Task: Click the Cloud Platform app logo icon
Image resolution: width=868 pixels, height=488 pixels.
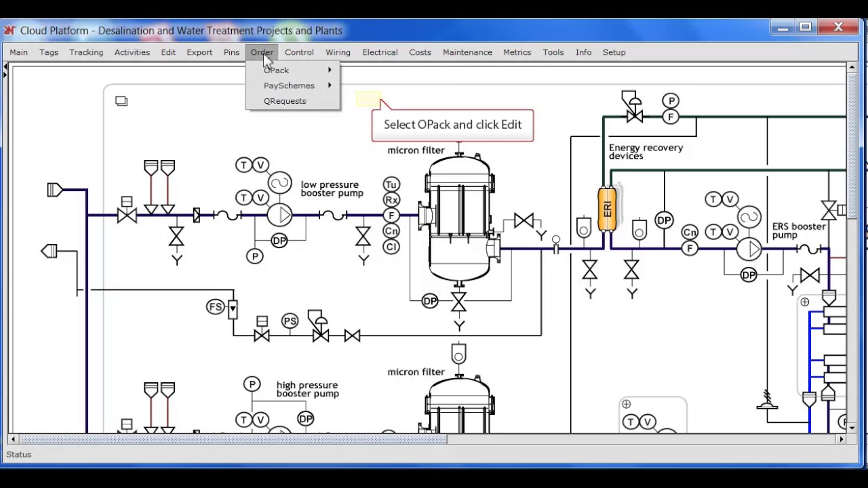Action: click(9, 30)
